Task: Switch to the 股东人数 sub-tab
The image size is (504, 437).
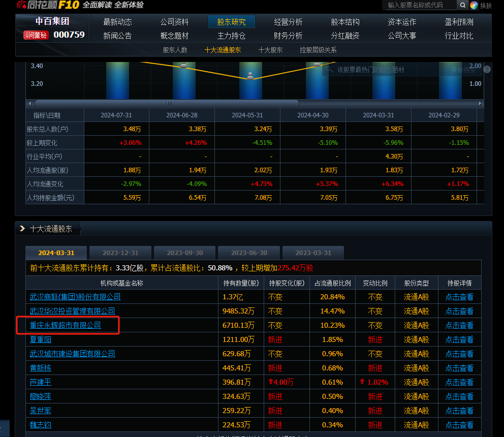Action: (x=175, y=50)
